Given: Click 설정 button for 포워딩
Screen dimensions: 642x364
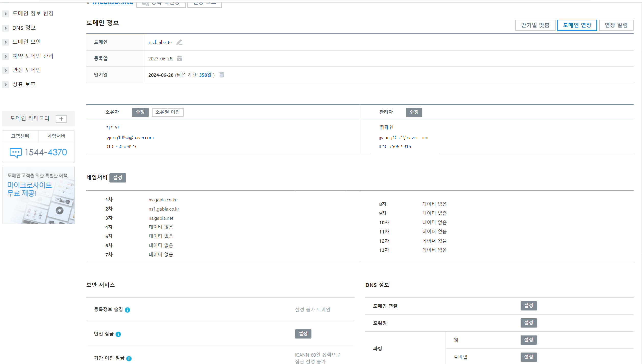Looking at the screenshot, I should point(528,323).
